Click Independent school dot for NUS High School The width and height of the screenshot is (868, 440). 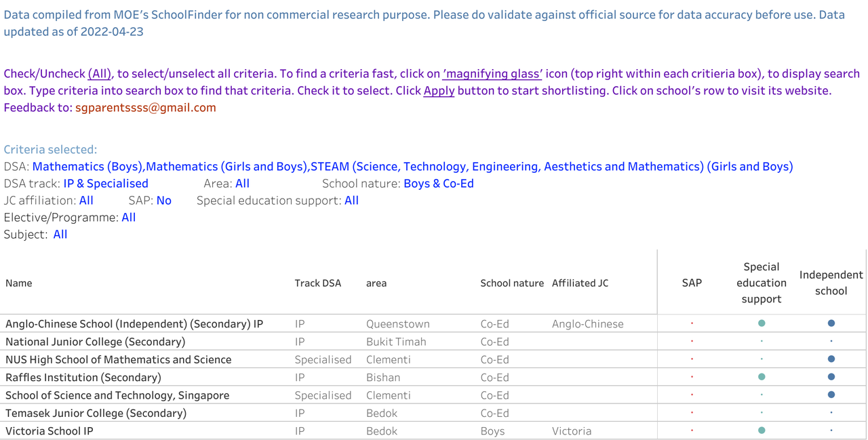831,359
